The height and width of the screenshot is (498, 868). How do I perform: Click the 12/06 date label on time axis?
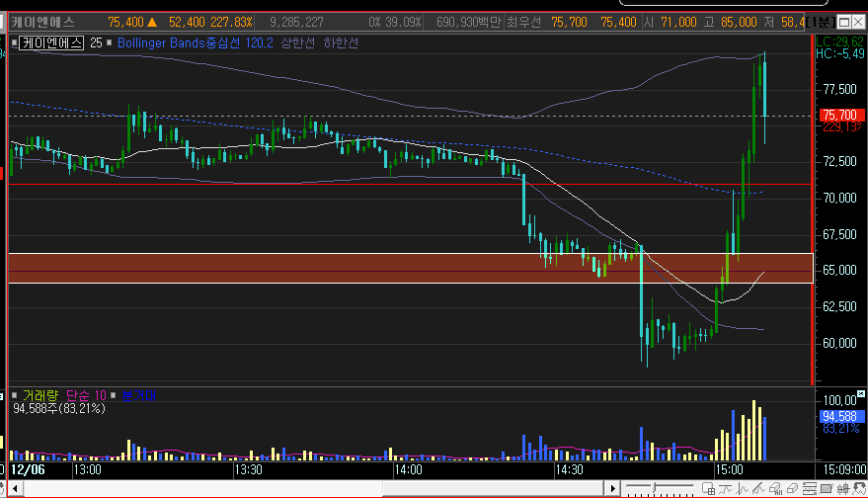tap(28, 469)
